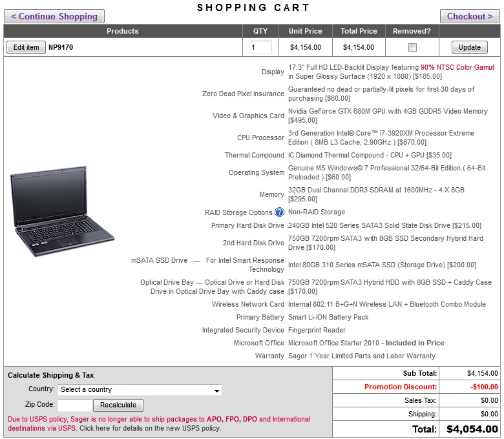Click the Promotion Discount label
The height and width of the screenshot is (439, 504).
click(x=401, y=387)
